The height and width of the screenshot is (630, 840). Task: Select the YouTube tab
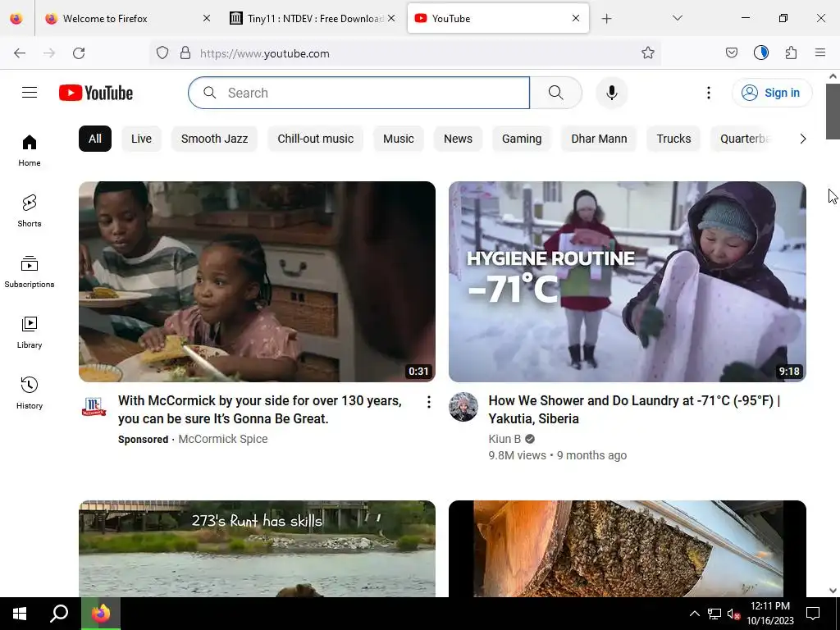point(498,19)
